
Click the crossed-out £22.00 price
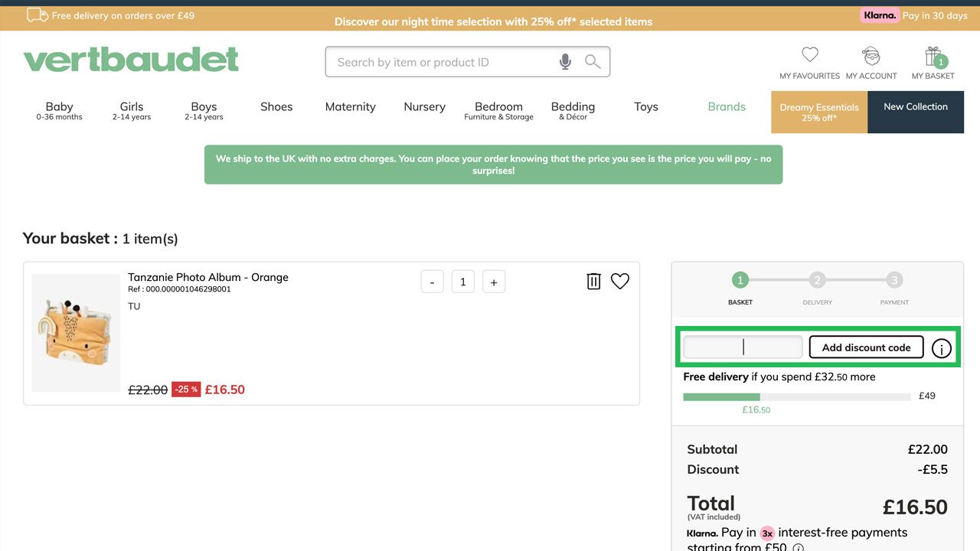pos(148,390)
